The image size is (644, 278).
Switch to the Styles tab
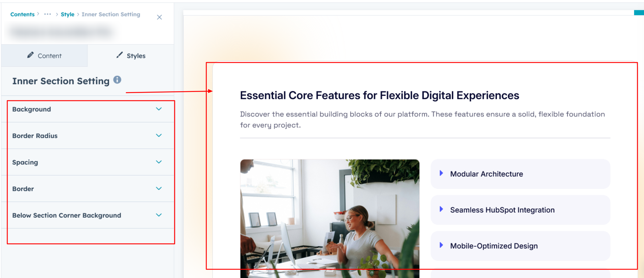pos(131,56)
